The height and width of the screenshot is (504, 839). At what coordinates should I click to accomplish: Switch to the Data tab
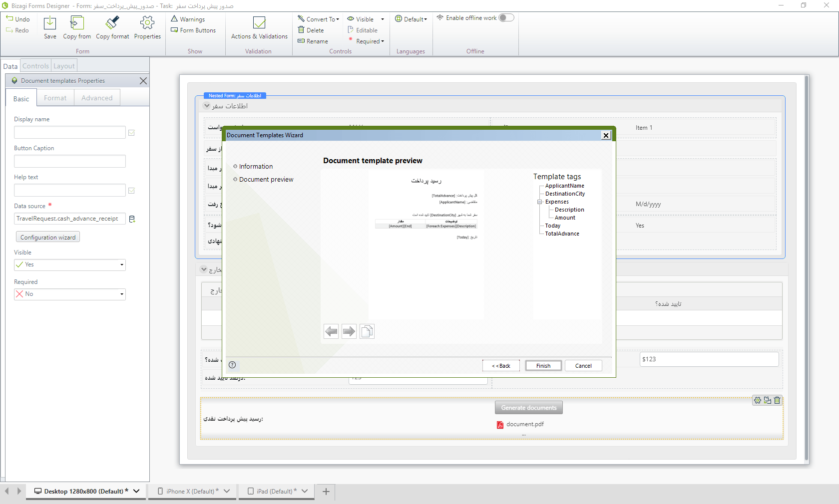(x=10, y=66)
